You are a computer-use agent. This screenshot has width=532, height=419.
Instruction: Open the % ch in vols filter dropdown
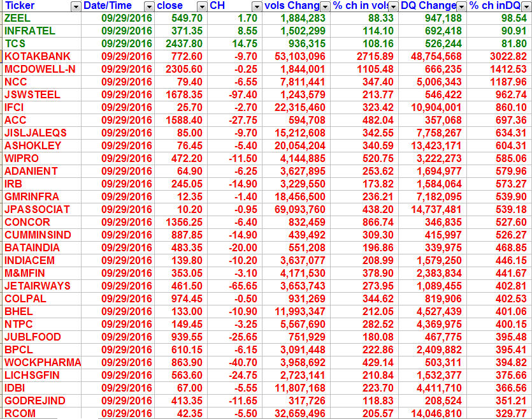click(394, 6)
